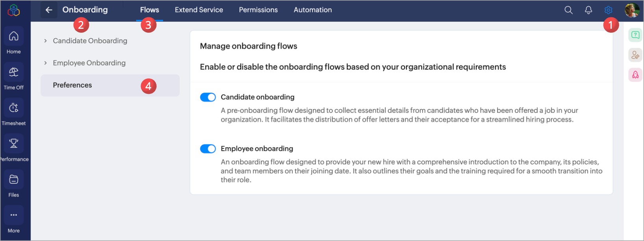Open the Home module icon
Image resolution: width=644 pixels, height=241 pixels.
[x=14, y=36]
